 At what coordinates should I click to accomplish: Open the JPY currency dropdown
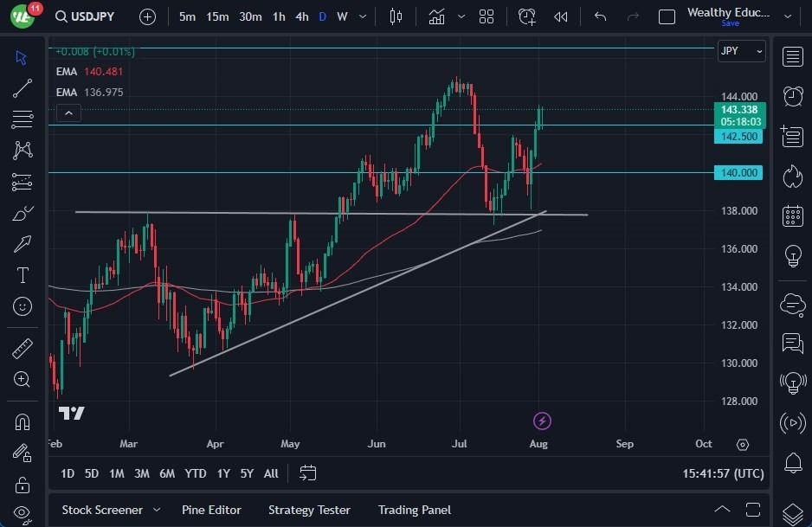tap(741, 51)
